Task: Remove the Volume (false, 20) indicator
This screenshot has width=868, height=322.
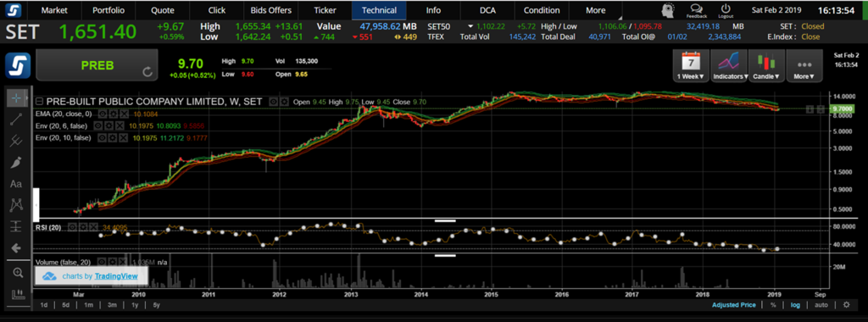Action: (124, 261)
